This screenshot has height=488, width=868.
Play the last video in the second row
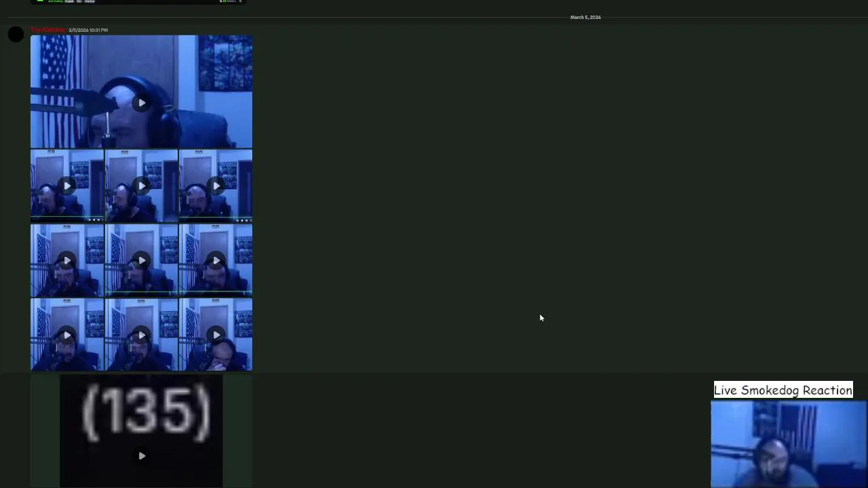point(216,186)
